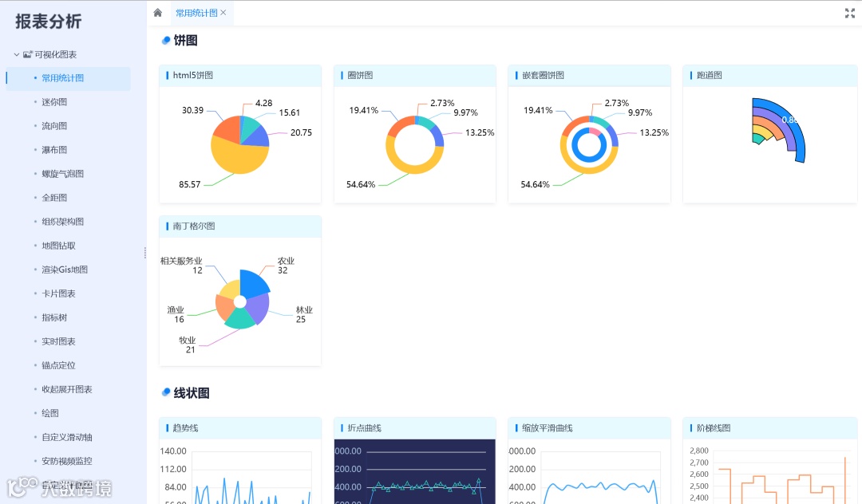Open the 组织架构图 menu item
Image resolution: width=862 pixels, height=504 pixels.
click(63, 222)
